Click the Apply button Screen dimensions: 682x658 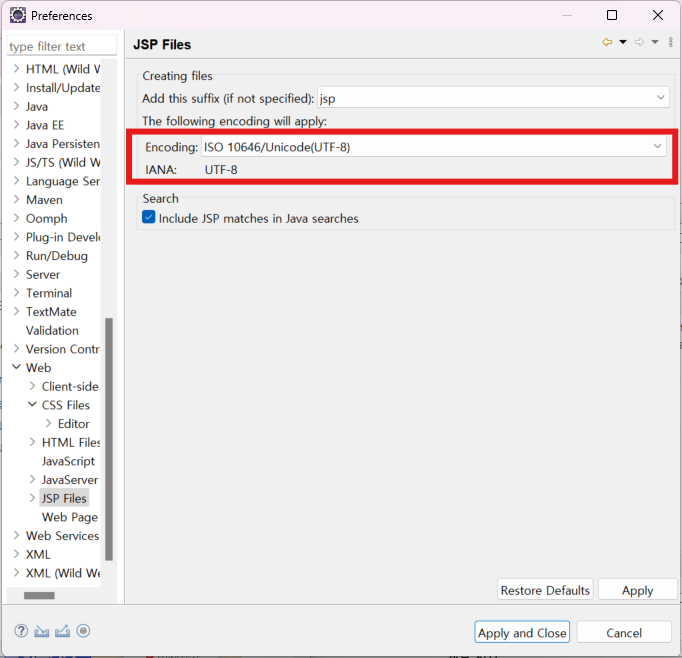click(637, 590)
